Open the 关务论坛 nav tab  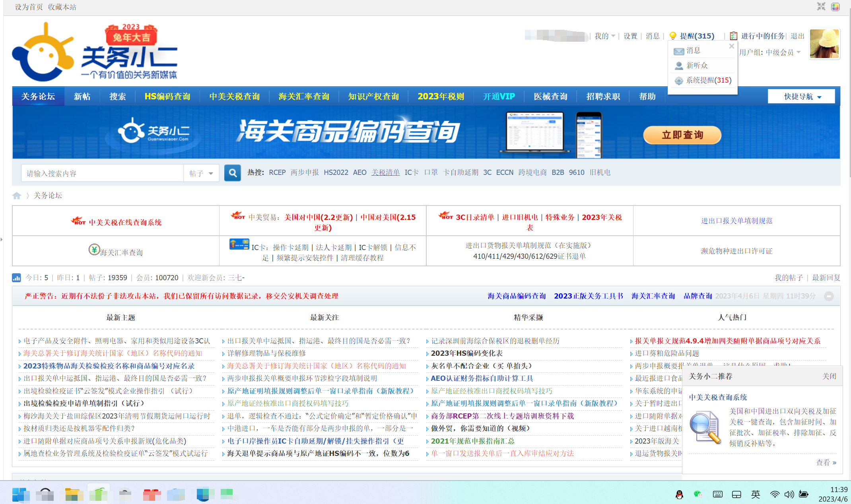38,97
